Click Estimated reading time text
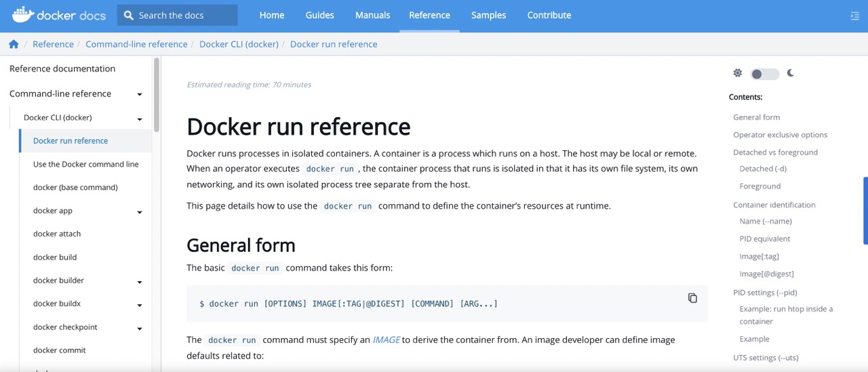 [249, 85]
